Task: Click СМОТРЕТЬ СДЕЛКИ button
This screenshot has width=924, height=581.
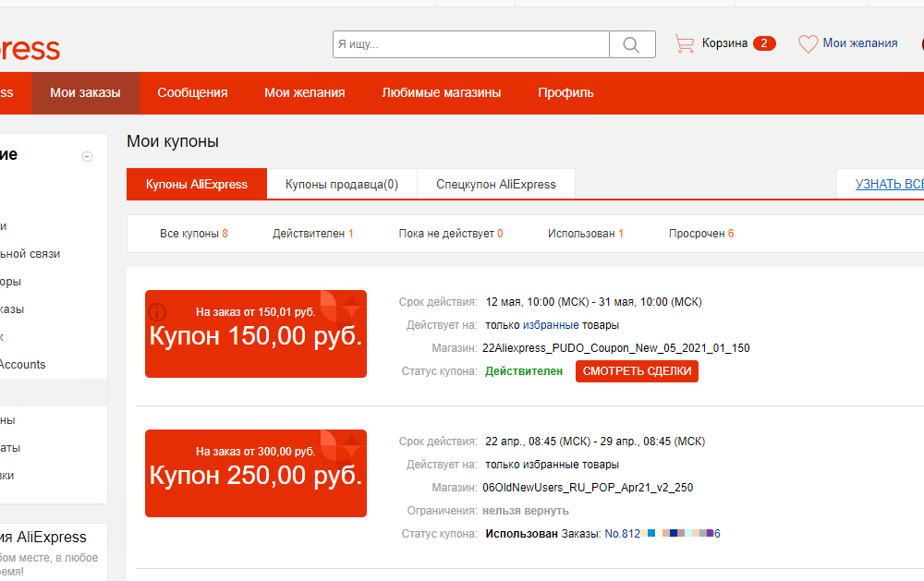Action: click(x=637, y=371)
